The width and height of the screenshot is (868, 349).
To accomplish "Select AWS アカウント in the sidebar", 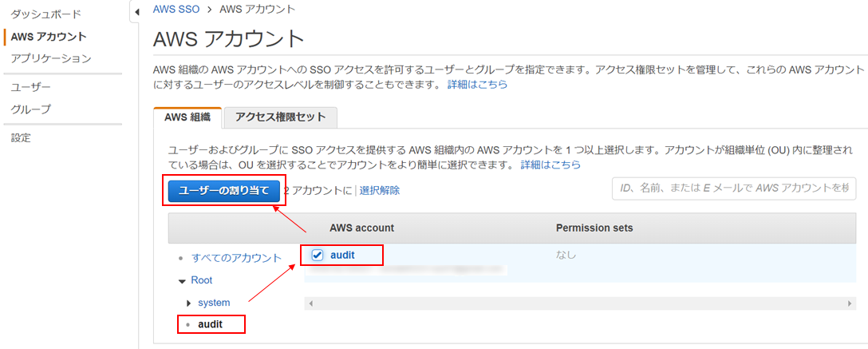I will [49, 37].
